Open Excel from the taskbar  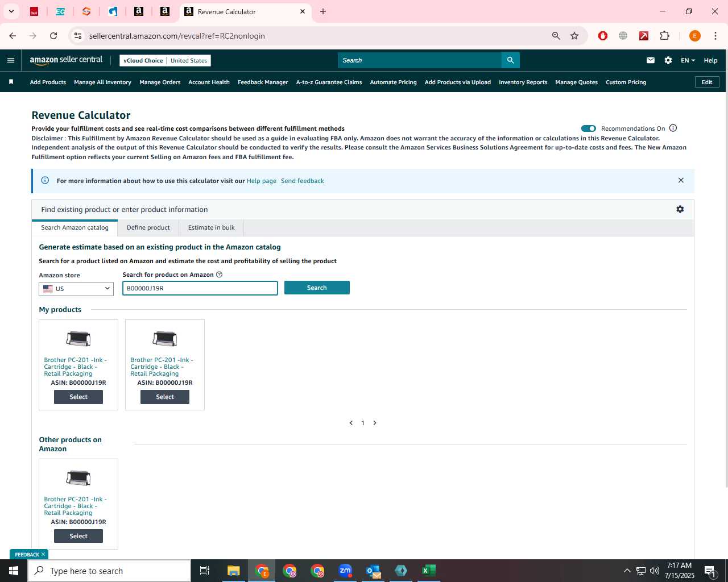pyautogui.click(x=429, y=571)
